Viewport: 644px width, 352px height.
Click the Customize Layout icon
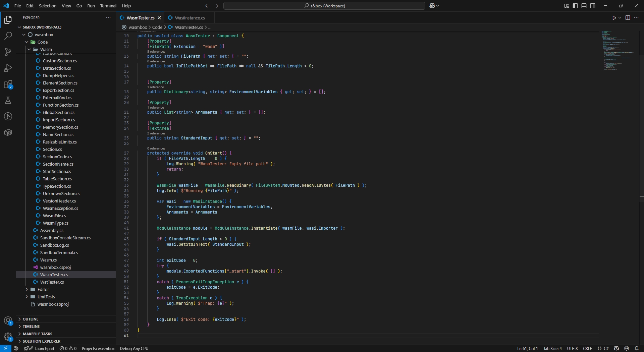pyautogui.click(x=567, y=6)
